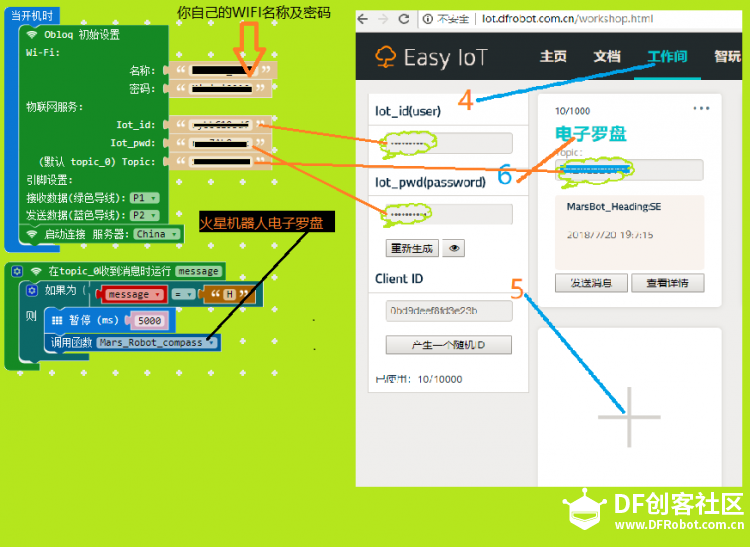This screenshot has height=547, width=750.
Task: Reload the page with the refresh icon
Action: tap(404, 19)
